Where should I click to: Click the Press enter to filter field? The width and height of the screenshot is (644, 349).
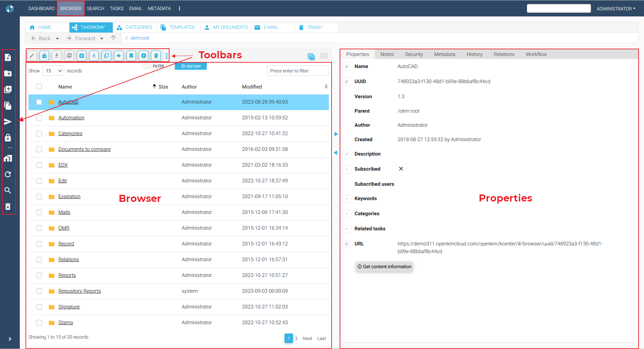click(x=298, y=71)
